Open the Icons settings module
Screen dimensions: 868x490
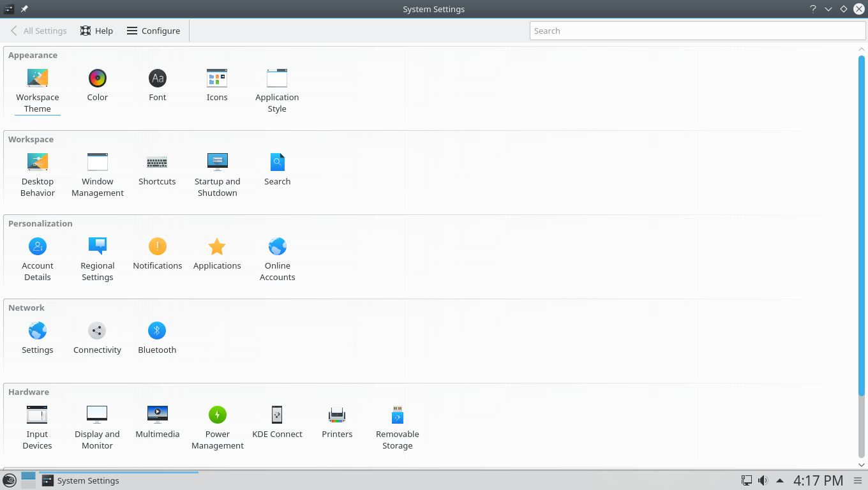tap(217, 85)
